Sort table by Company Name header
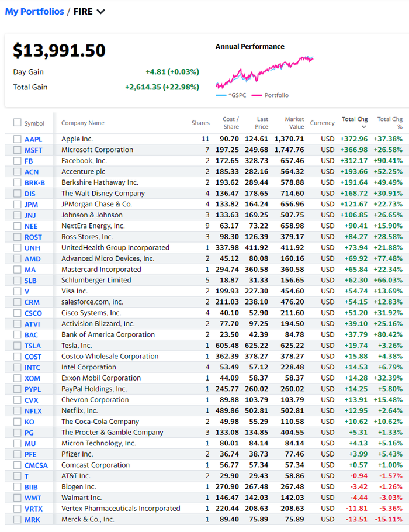 coord(83,123)
